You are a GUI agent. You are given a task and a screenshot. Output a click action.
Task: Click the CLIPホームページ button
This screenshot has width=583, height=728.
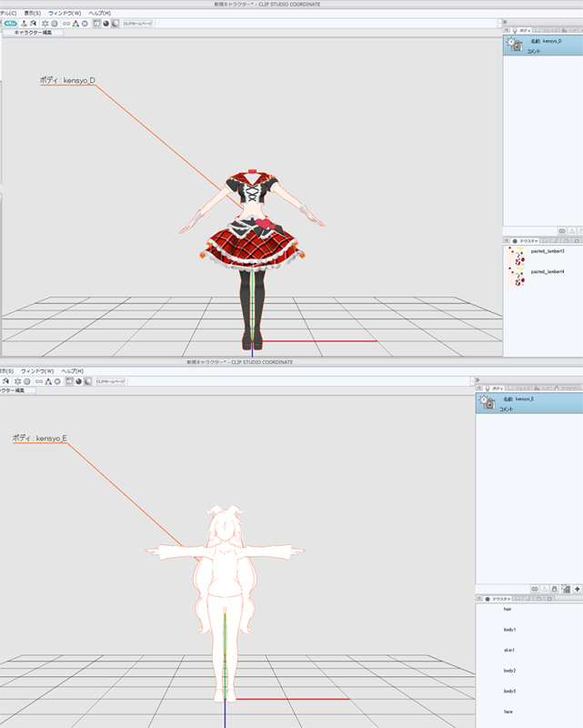click(137, 23)
